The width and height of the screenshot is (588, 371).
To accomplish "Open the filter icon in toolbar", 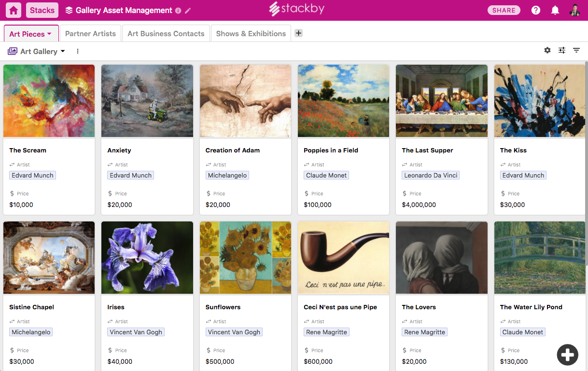I will [576, 50].
